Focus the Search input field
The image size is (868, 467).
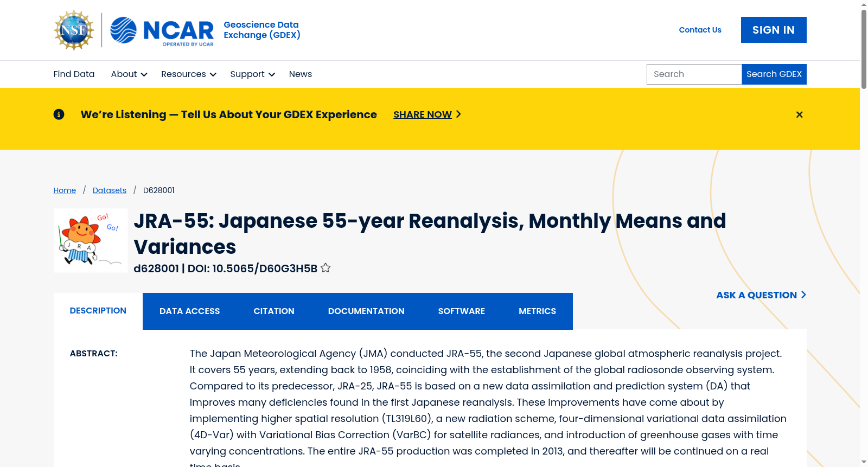[694, 74]
